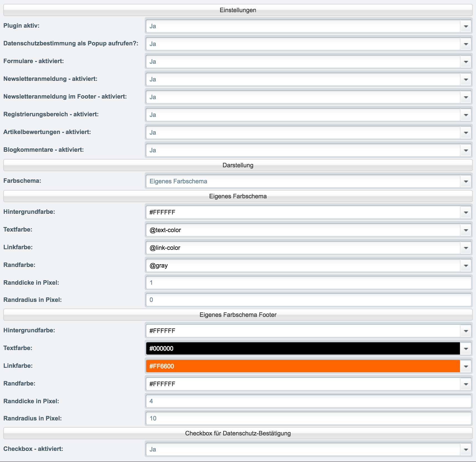Click the arrow of the @gray Randfarbe field
This screenshot has width=476, height=462.
pos(466,266)
